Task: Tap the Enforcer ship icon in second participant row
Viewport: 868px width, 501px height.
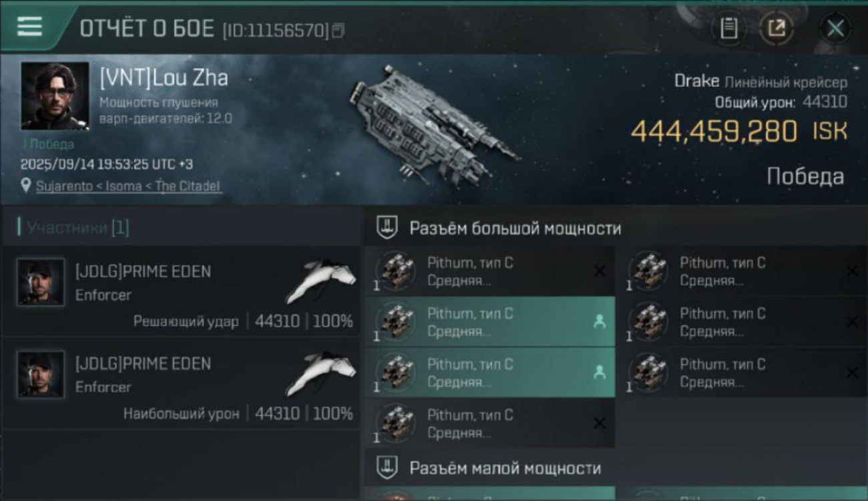Action: tap(321, 373)
